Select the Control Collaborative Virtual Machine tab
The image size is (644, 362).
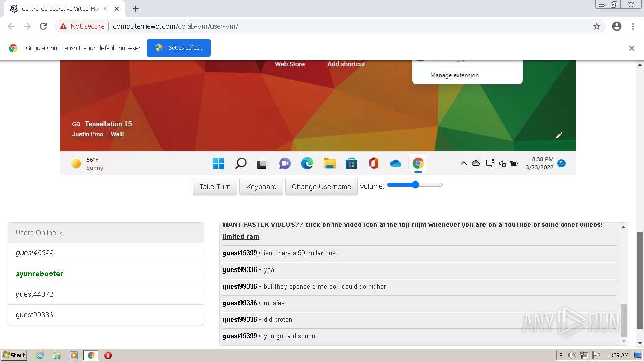tap(65, 9)
